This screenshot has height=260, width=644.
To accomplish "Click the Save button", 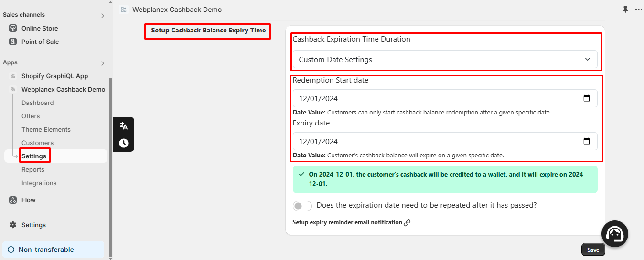I will [593, 250].
